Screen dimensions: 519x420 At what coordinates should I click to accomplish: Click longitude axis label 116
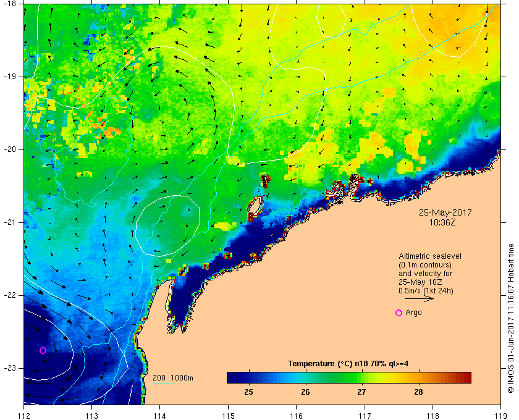(x=296, y=415)
